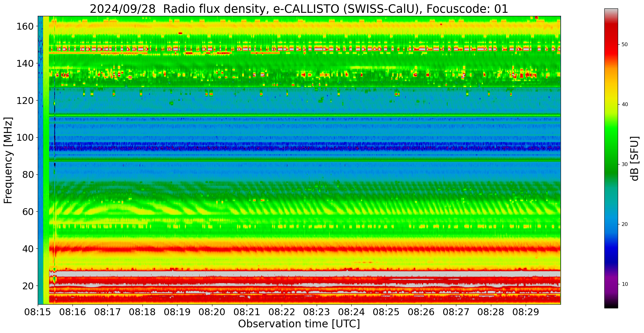Click the colorbar tick label 50

[625, 45]
